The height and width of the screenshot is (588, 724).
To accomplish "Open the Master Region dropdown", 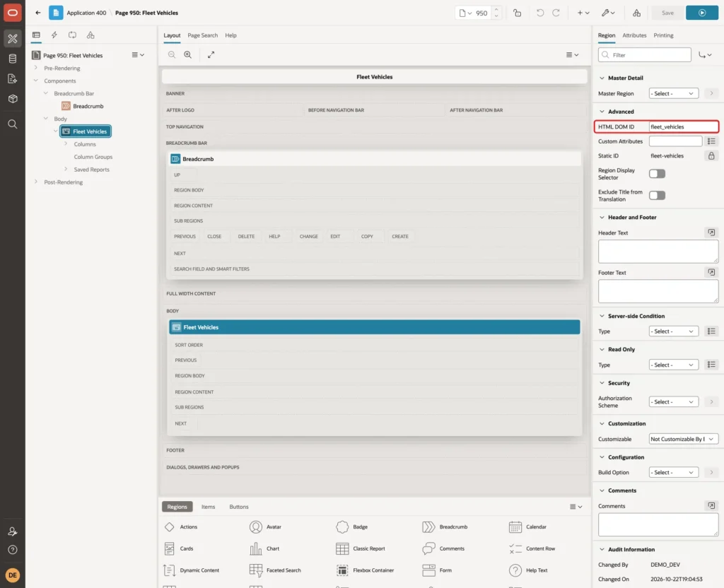I will point(673,93).
